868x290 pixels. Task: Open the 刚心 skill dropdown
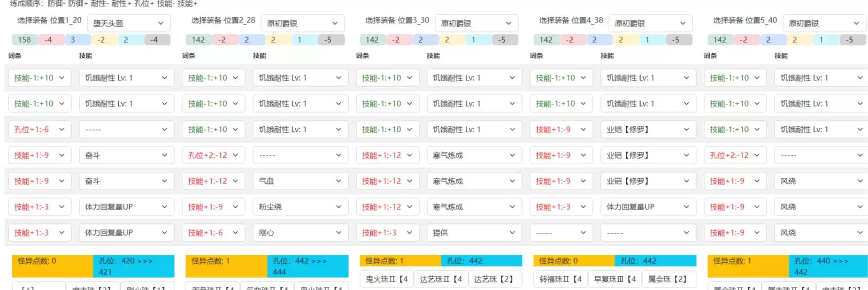(x=300, y=233)
